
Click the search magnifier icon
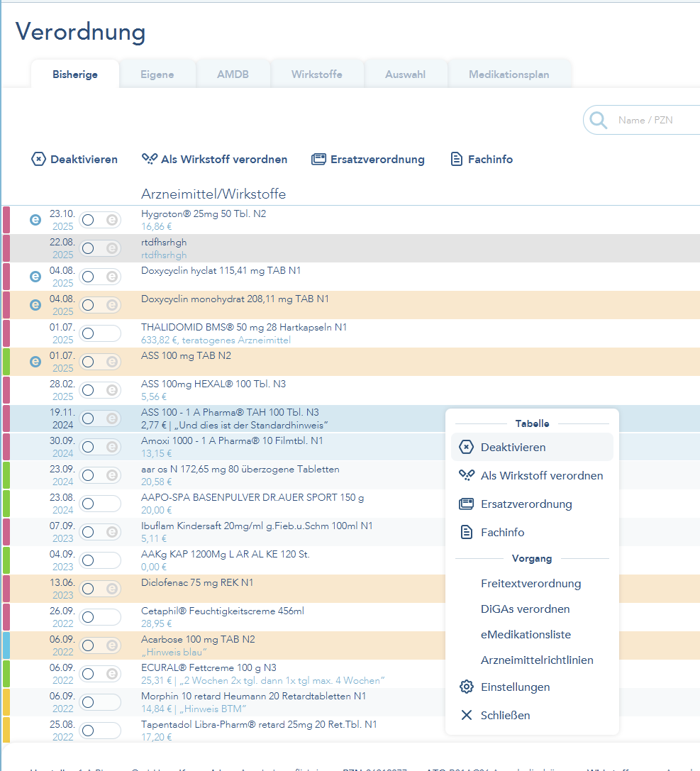coord(598,119)
